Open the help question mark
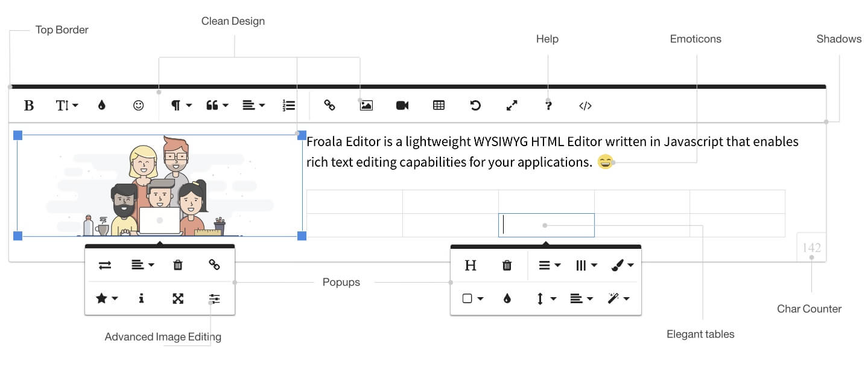Image resolution: width=868 pixels, height=366 pixels. click(548, 106)
